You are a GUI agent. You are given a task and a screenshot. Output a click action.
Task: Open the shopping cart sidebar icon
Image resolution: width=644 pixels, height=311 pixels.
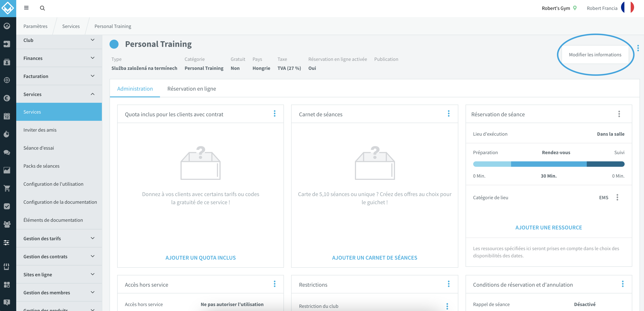point(7,188)
